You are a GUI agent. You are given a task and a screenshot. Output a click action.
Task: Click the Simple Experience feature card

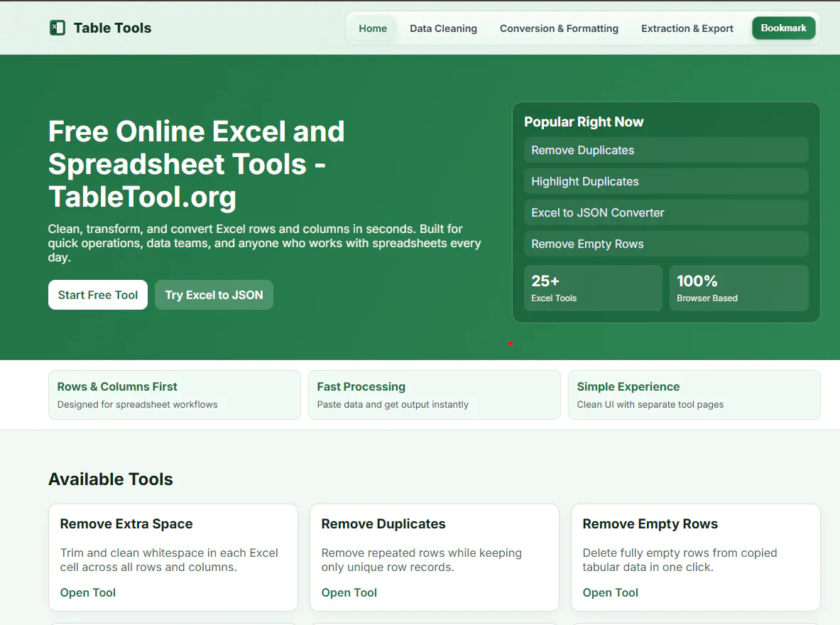(x=694, y=395)
